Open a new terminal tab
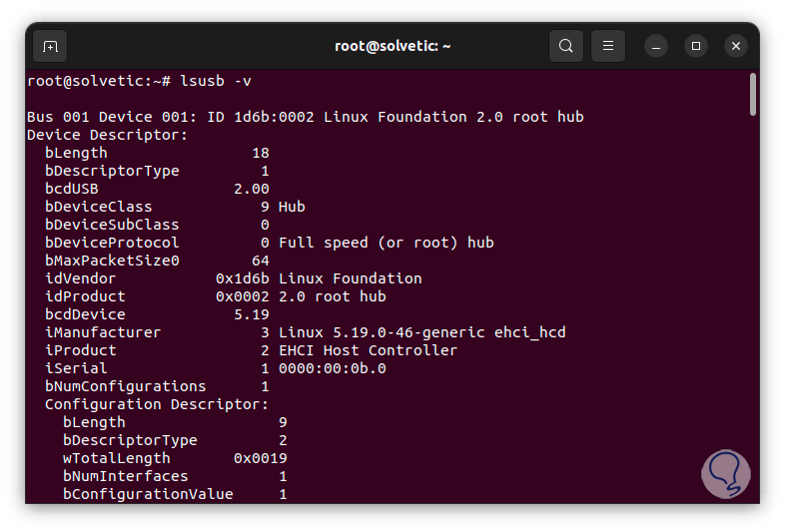This screenshot has width=785, height=532. coord(50,46)
